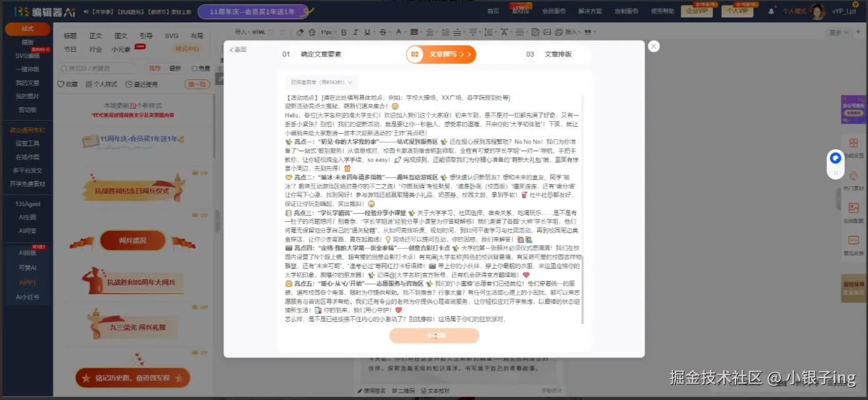868x400 pixels.
Task: Expand the 已深度思考 thinking dropdown
Action: click(322, 82)
